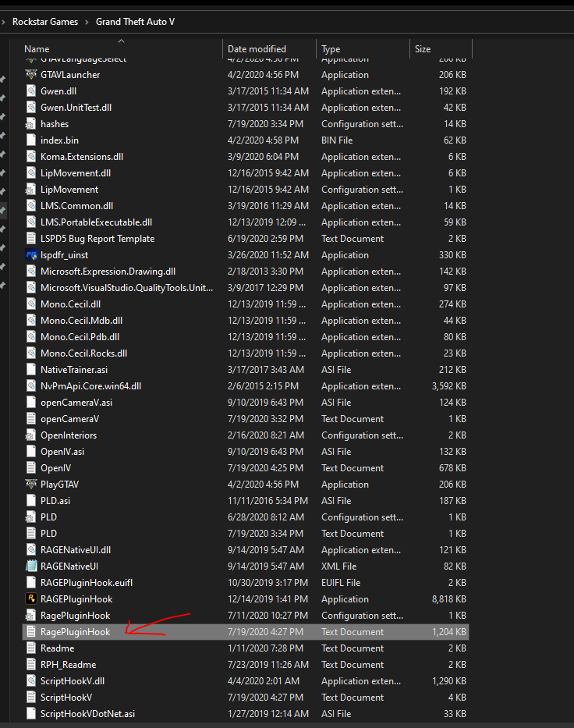This screenshot has width=574, height=728.
Task: Click the 8,818 KB size value
Action: [448, 599]
